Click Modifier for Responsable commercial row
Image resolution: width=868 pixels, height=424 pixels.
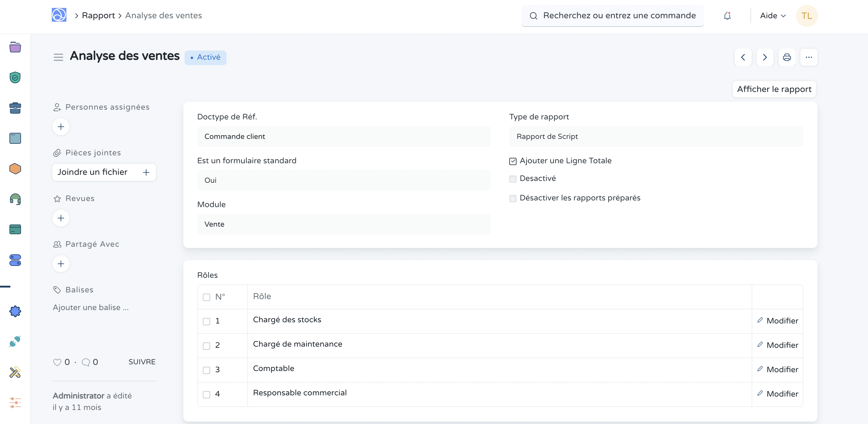tap(778, 394)
